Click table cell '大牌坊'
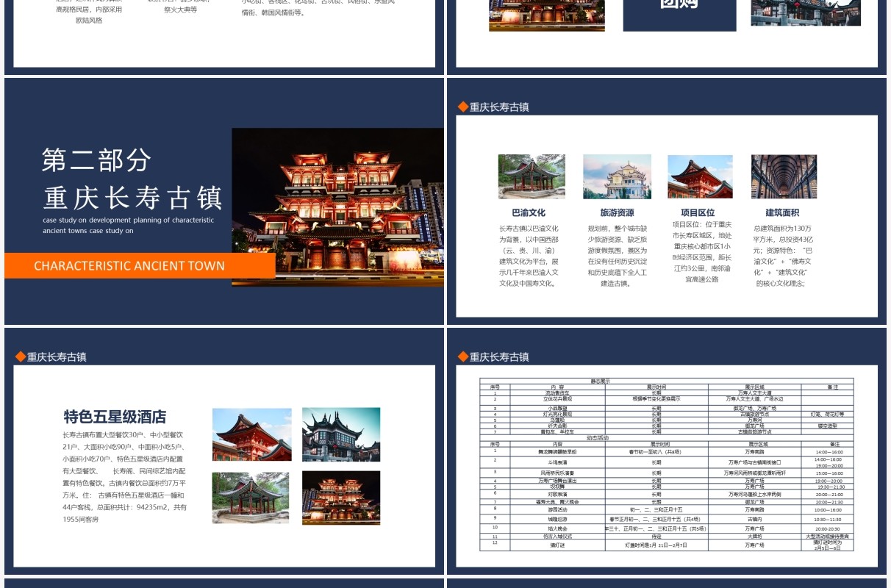 coord(754,537)
